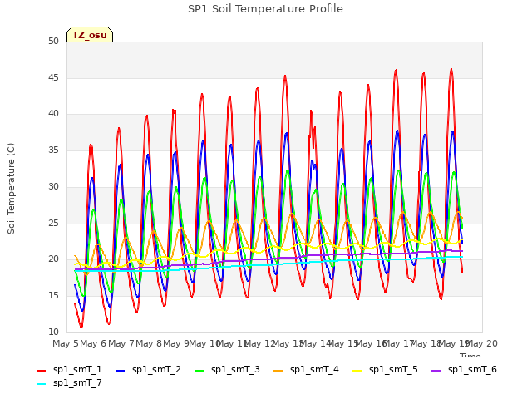532x399 pixels.
Task: Click the yellow sp1_smT_5 legend swatch
Action: click(357, 371)
